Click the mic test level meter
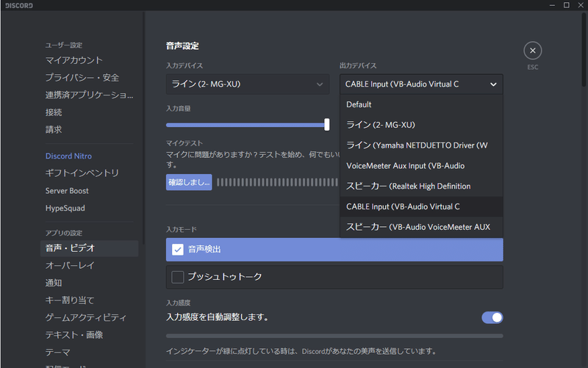This screenshot has width=588, height=368. coord(278,182)
